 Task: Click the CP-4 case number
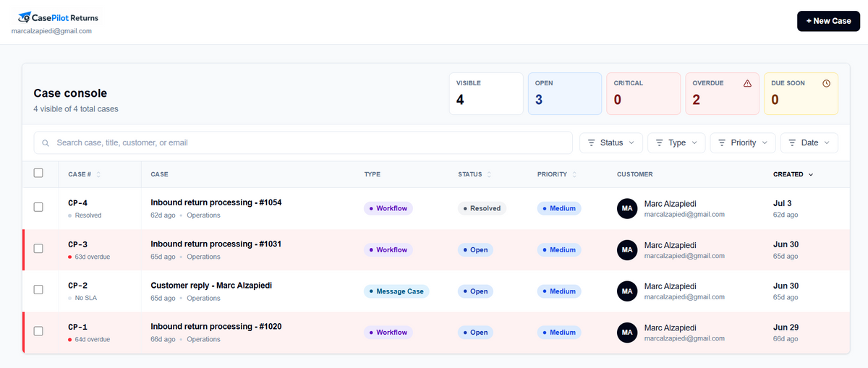point(77,203)
